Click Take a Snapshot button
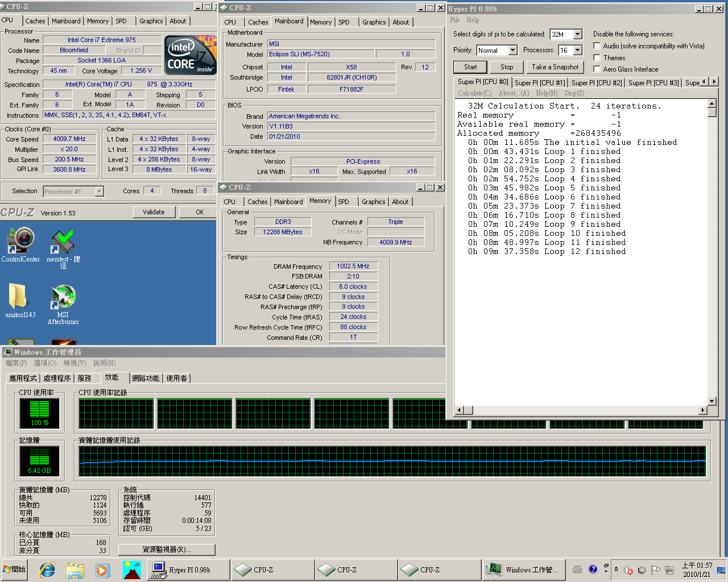The image size is (728, 582). (555, 67)
